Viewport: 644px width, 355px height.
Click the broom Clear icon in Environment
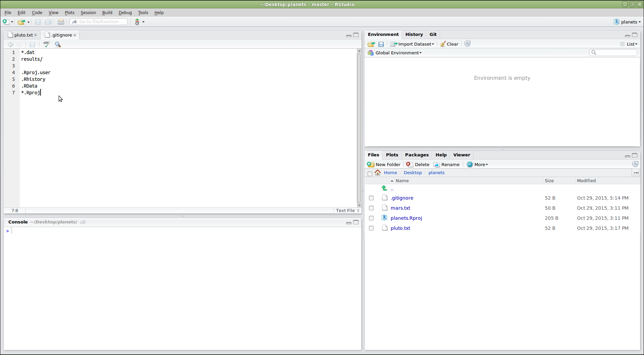(443, 44)
